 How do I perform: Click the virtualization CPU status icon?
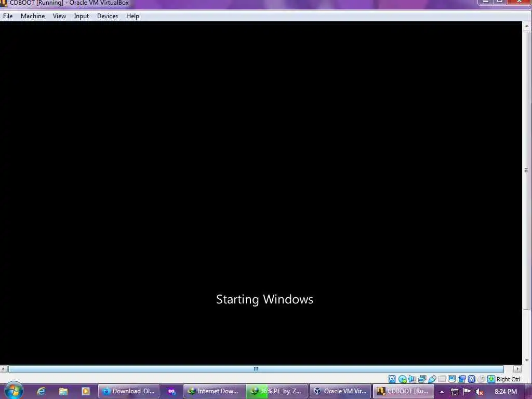click(x=471, y=379)
